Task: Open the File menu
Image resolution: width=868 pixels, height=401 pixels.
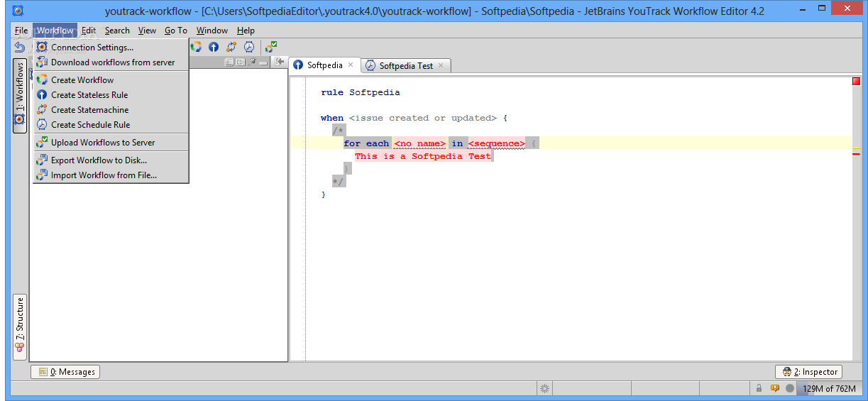Action: point(21,31)
